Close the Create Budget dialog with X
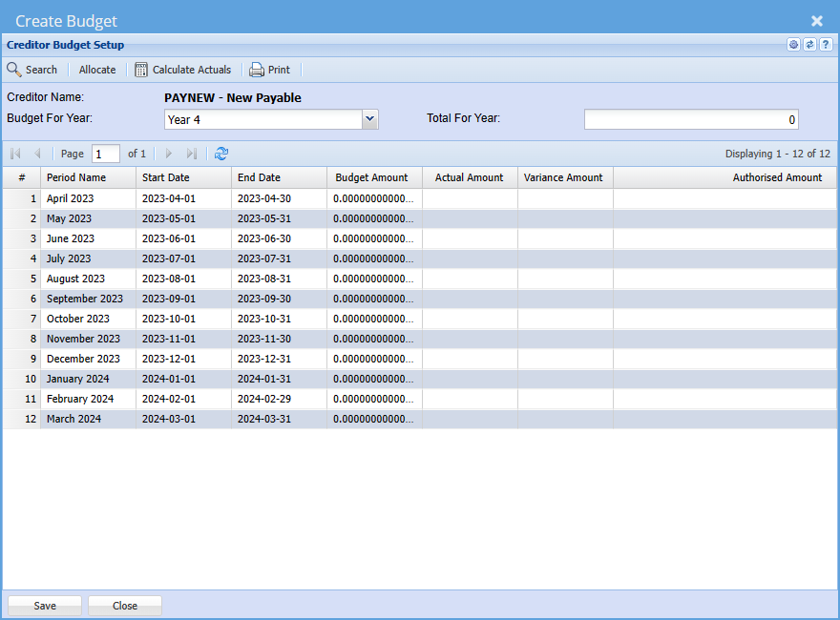This screenshot has width=840, height=620. 817,20
